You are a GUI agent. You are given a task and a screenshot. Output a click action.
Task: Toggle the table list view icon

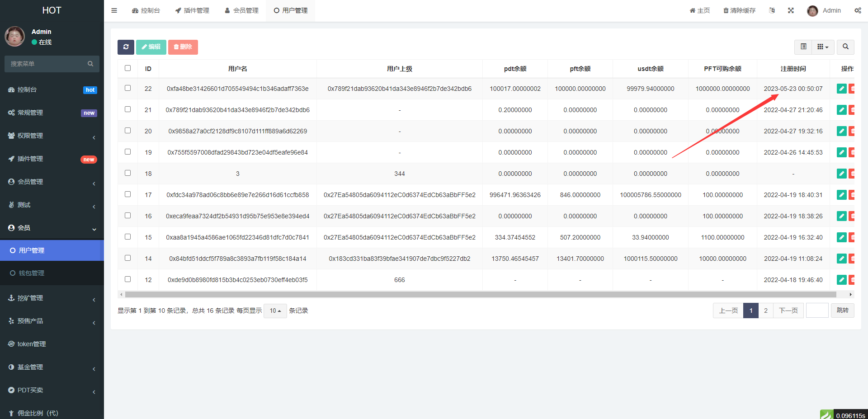803,47
